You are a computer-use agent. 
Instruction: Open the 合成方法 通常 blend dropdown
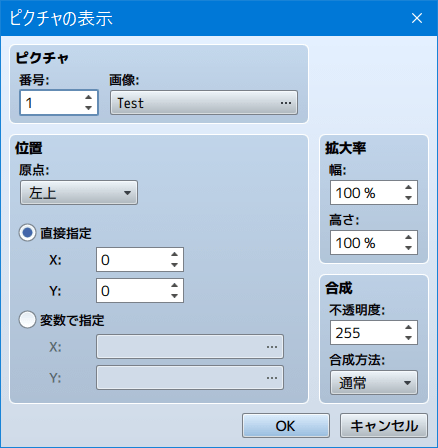click(374, 383)
